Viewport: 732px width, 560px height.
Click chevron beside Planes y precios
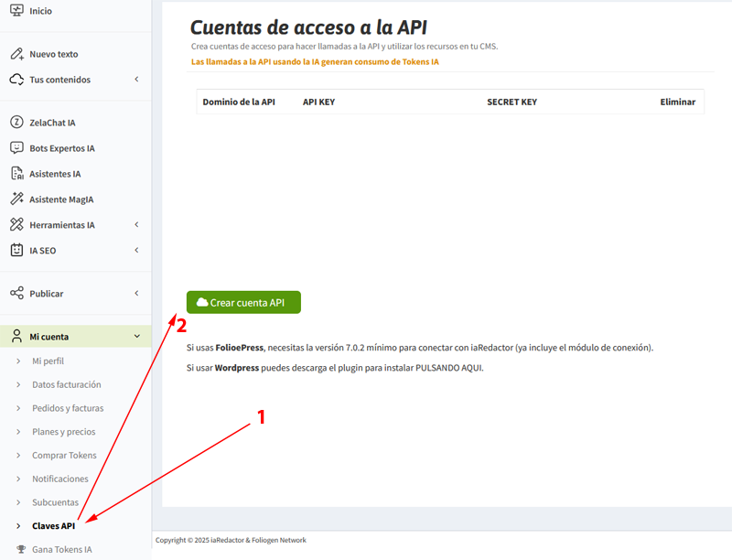point(18,432)
